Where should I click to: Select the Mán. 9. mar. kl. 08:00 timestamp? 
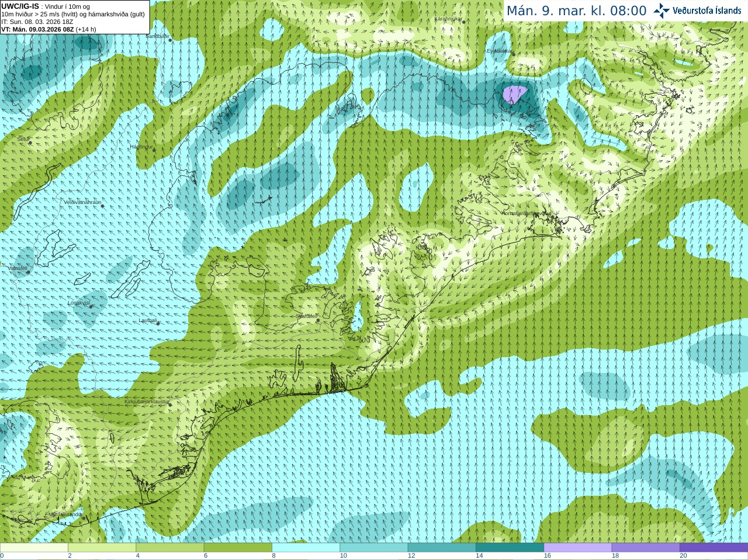click(576, 11)
